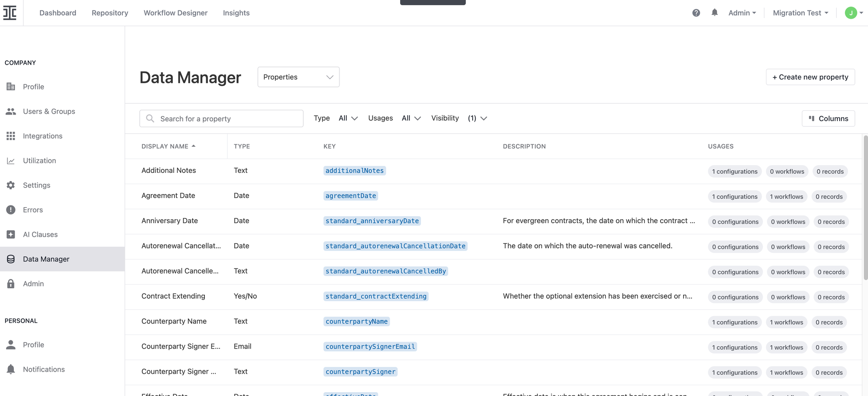Viewport: 868px width, 396px height.
Task: Expand the user avatar dropdown caret
Action: tap(861, 13)
